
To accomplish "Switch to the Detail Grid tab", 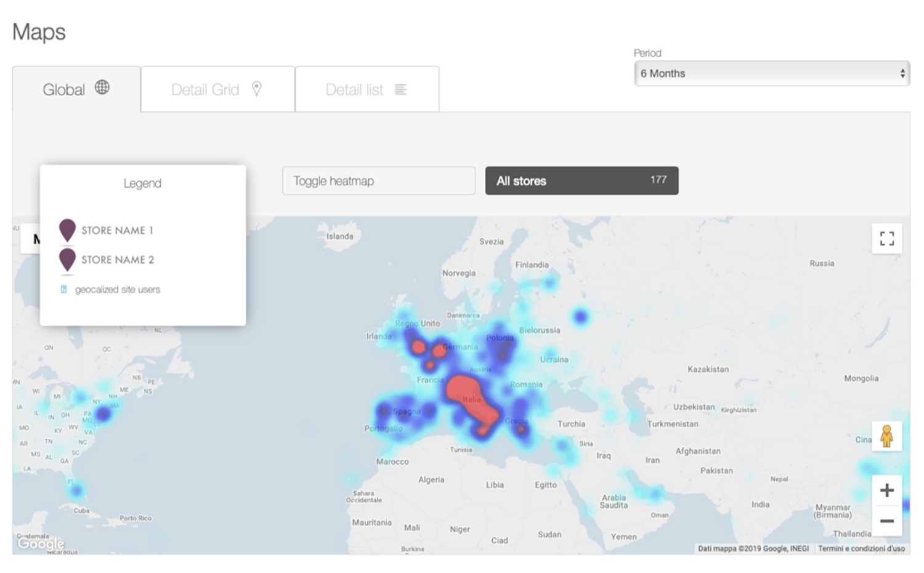I will coord(217,89).
